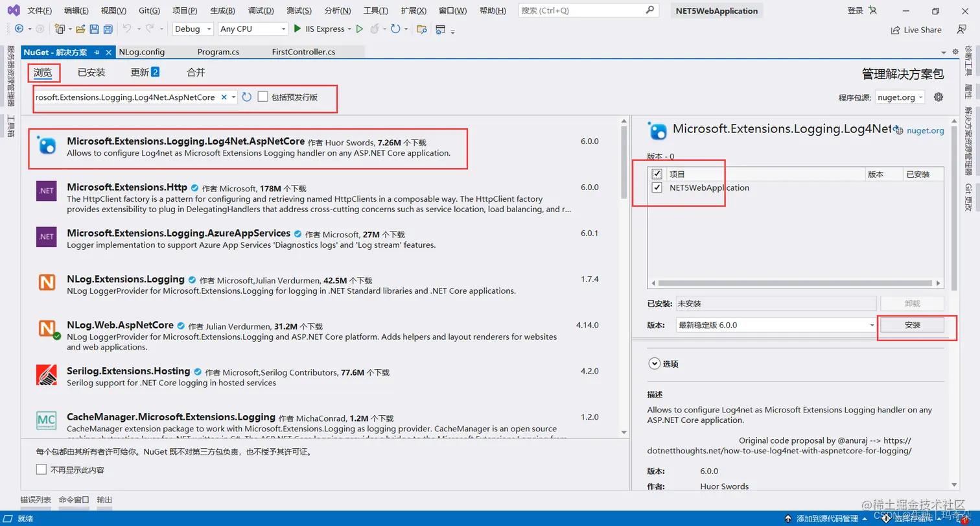980x526 pixels.
Task: Click the save all icon
Action: click(108, 29)
